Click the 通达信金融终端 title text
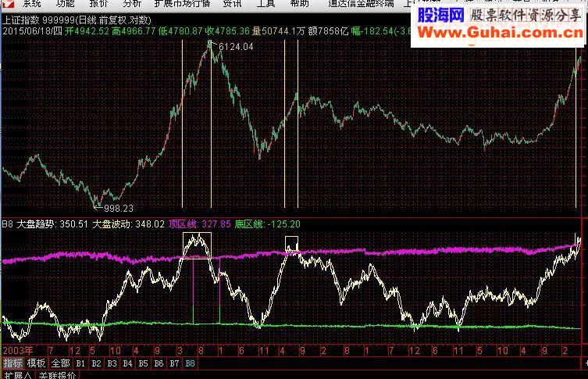The image size is (588, 379). 361,4
